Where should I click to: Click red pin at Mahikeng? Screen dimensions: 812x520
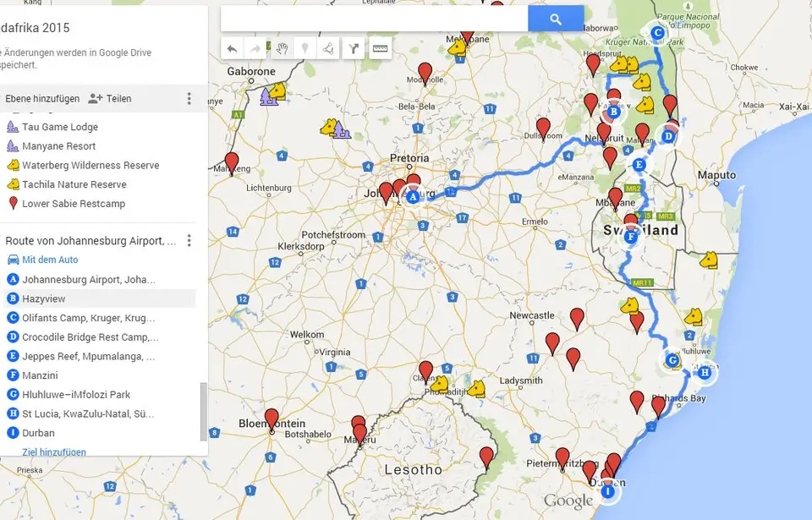[232, 163]
